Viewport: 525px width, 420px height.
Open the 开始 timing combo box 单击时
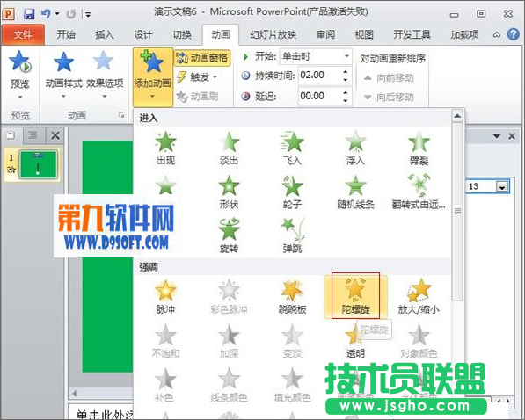(316, 56)
